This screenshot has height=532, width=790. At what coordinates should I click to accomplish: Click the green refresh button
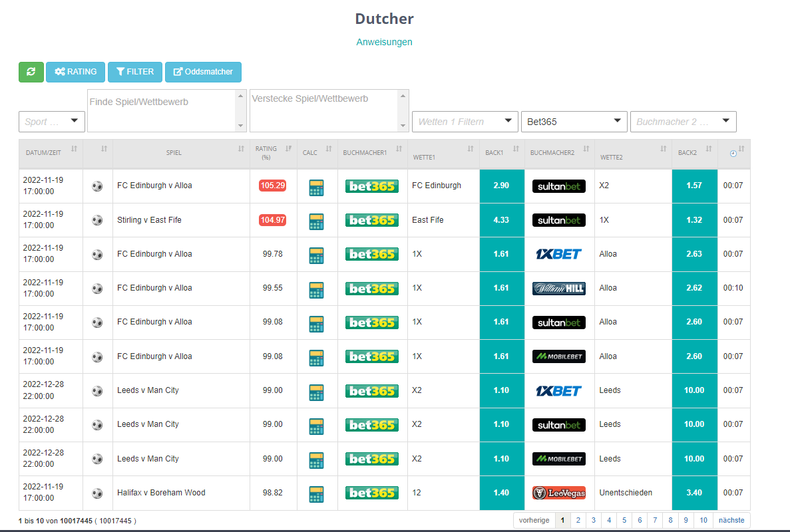click(31, 72)
